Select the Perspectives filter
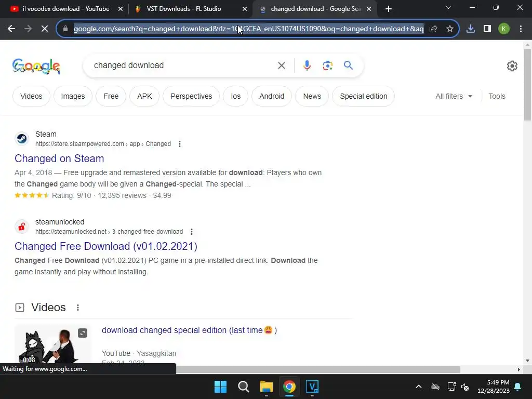Image resolution: width=532 pixels, height=399 pixels. tap(191, 96)
